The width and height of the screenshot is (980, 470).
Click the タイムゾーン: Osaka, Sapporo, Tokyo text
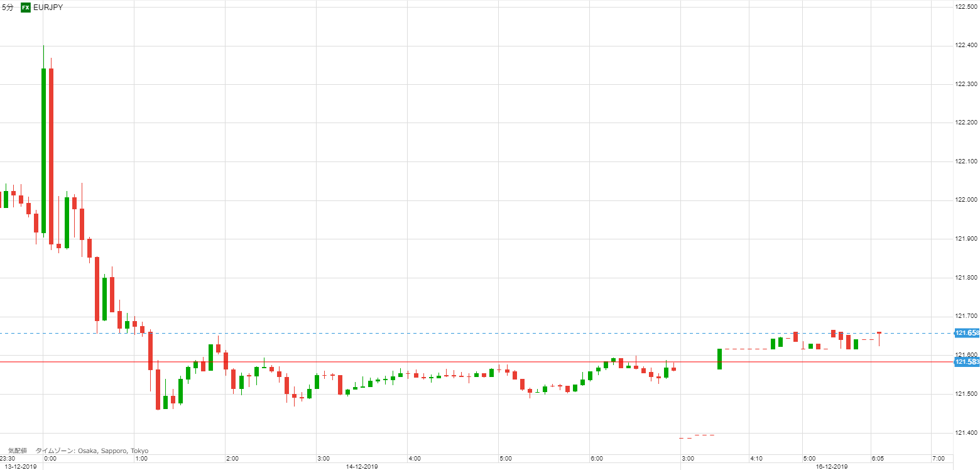92,451
